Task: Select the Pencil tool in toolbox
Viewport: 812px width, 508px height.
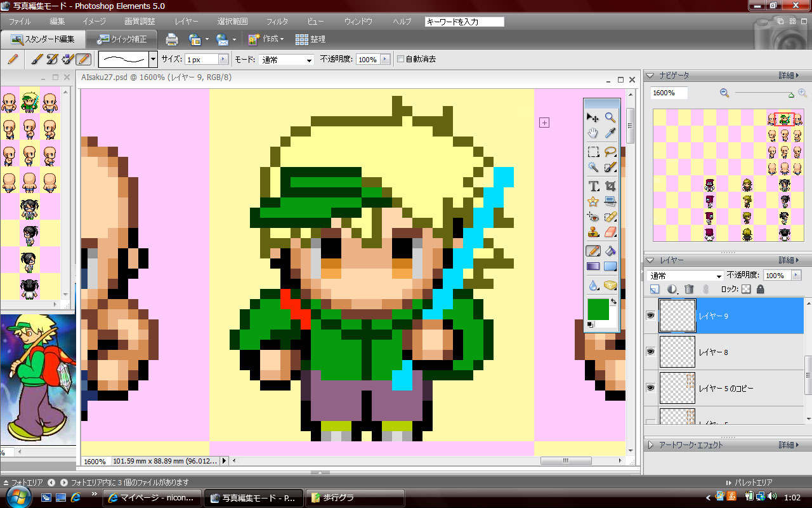Action: [593, 251]
